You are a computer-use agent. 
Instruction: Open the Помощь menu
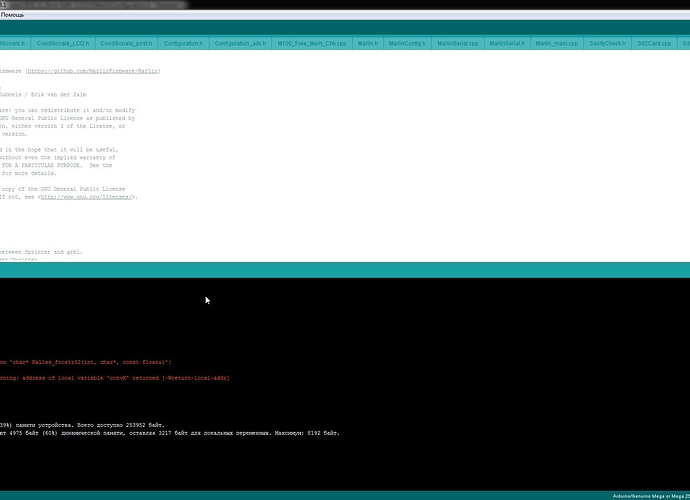tap(12, 15)
